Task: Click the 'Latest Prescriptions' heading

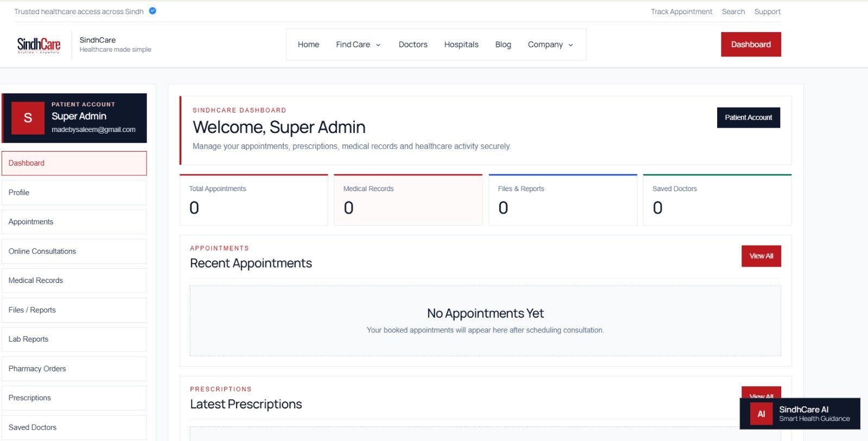Action: [x=246, y=404]
